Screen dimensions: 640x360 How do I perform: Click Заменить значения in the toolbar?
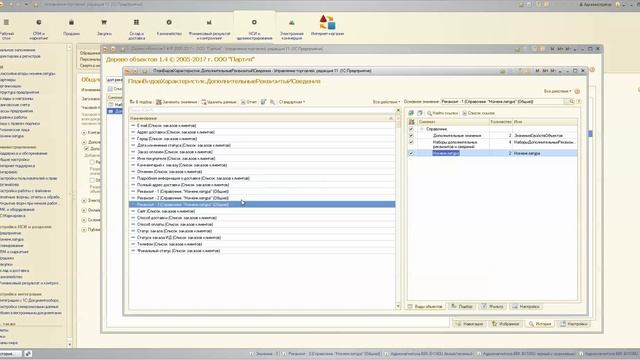point(177,102)
